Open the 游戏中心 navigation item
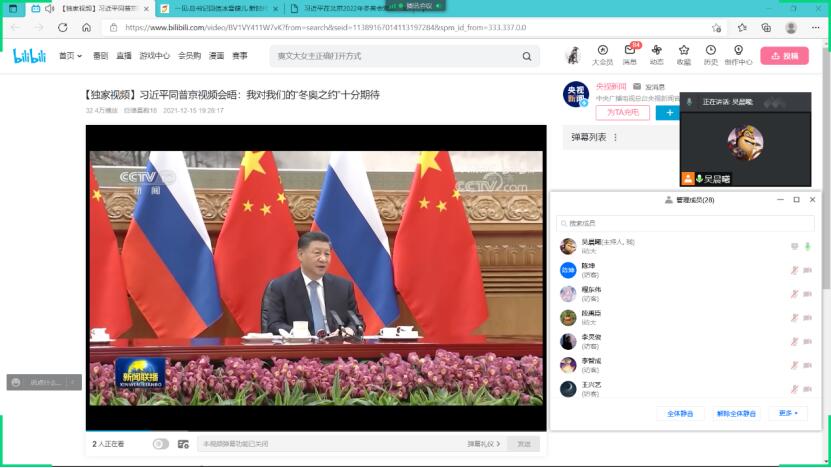This screenshot has width=831, height=468. pyautogui.click(x=154, y=56)
